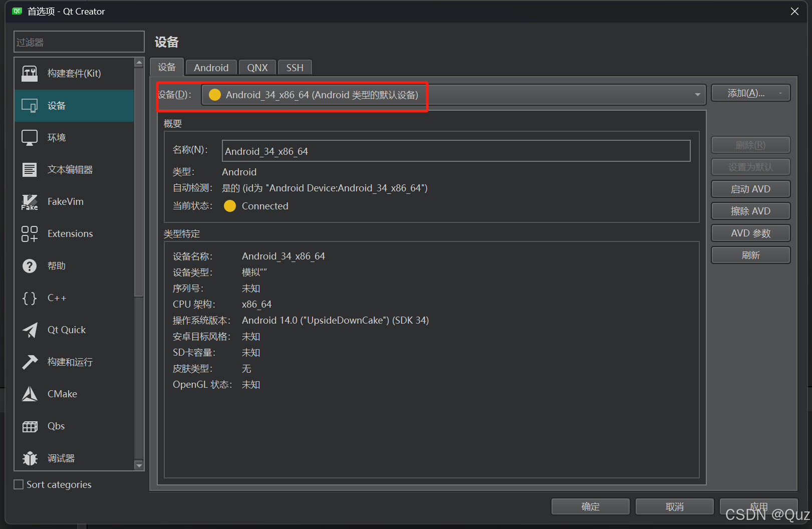Switch to the SSH tab

[x=295, y=67]
